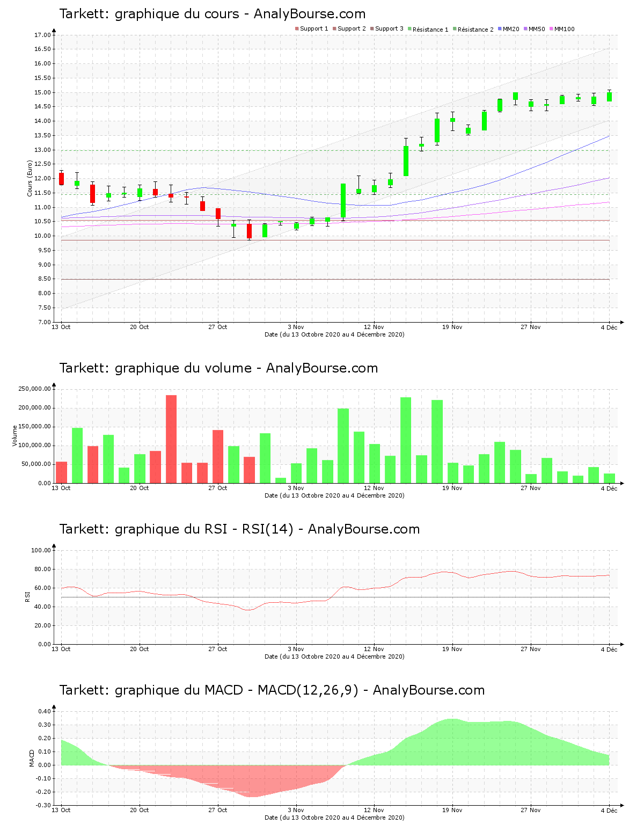Screen dimensions: 644x832
Task: Click the final green candle at 4 Déc
Action: (x=609, y=97)
